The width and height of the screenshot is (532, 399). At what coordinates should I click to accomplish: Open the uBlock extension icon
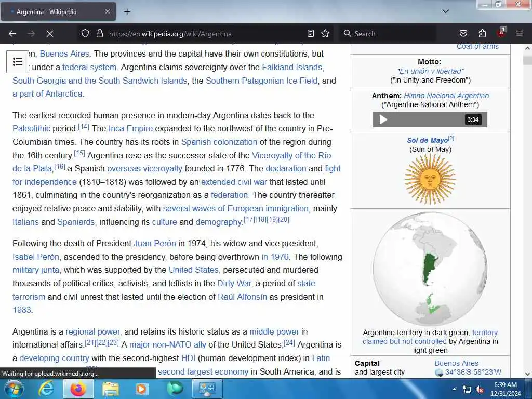tap(501, 33)
